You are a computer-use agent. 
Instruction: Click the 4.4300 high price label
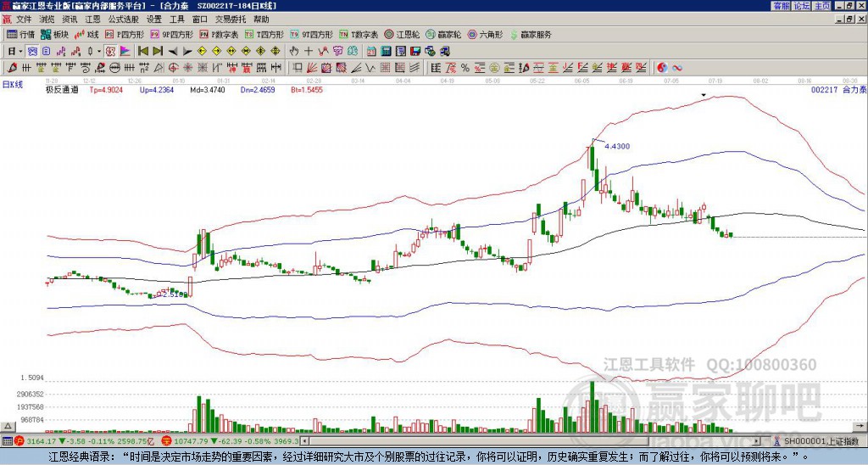[x=617, y=146]
